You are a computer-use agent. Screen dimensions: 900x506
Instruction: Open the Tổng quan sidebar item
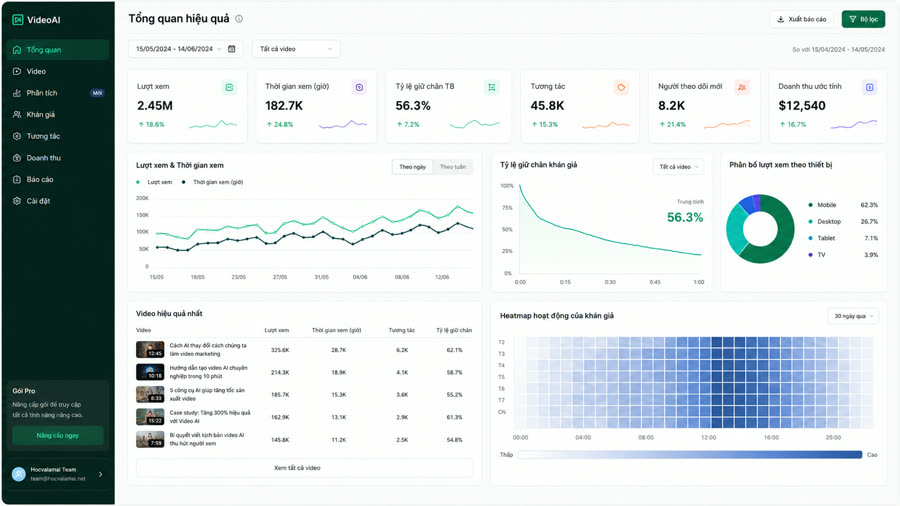click(x=58, y=50)
